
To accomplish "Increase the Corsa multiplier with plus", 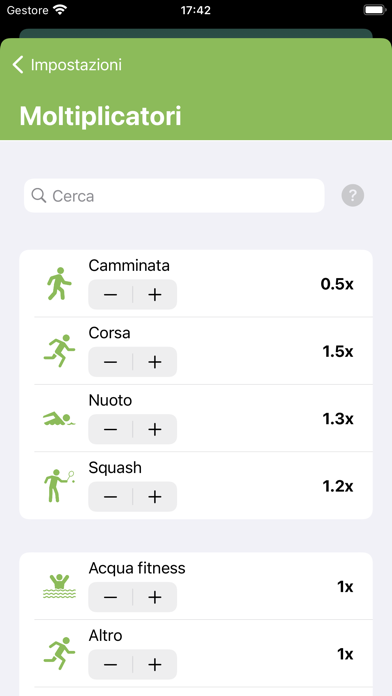I will coord(155,362).
